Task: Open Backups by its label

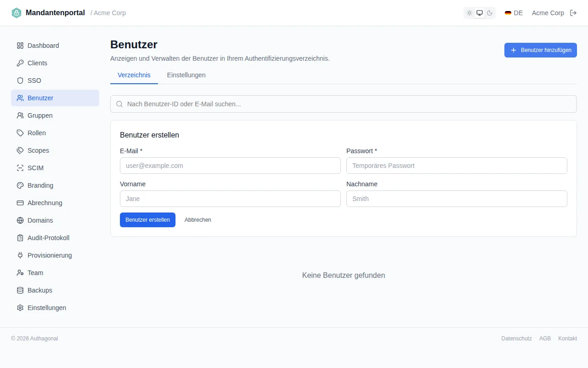Action: tap(40, 290)
